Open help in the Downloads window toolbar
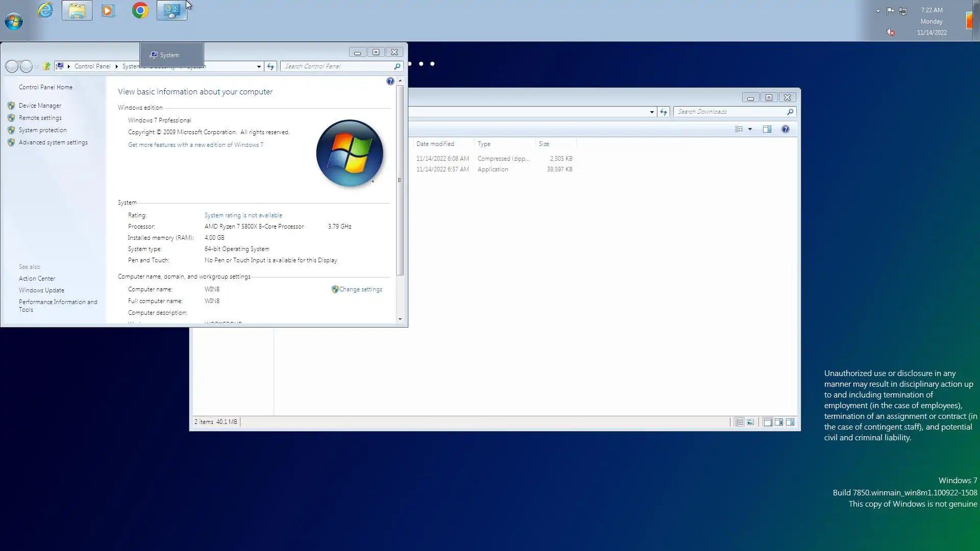The width and height of the screenshot is (980, 551). [x=785, y=129]
